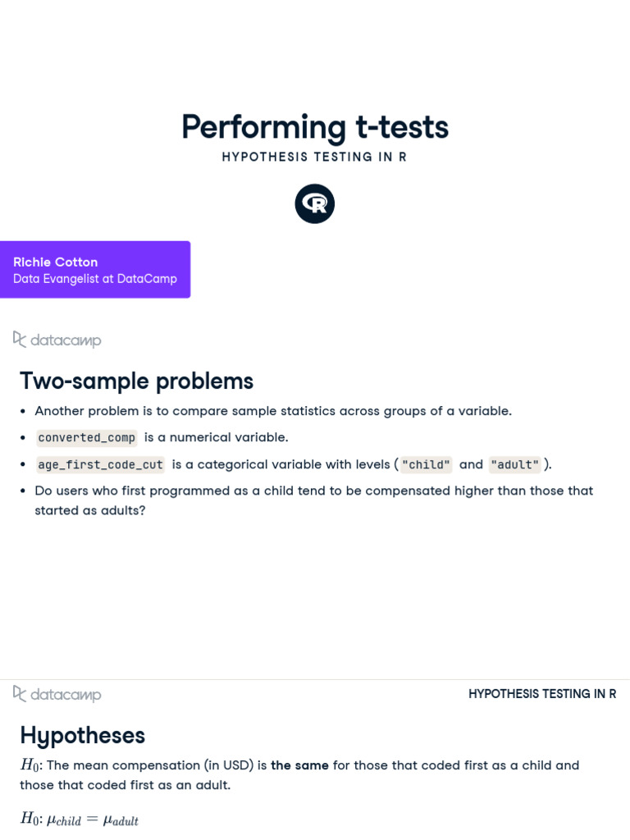Select "Data Evangelist at DataCamp" text
630x840 pixels.
(x=95, y=279)
